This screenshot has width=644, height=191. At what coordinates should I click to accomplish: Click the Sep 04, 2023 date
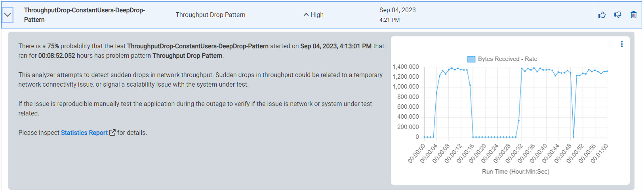pos(398,10)
